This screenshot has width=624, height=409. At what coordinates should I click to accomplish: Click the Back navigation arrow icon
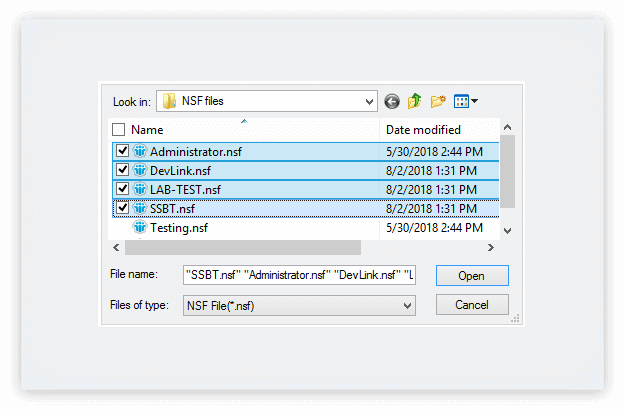tap(391, 101)
